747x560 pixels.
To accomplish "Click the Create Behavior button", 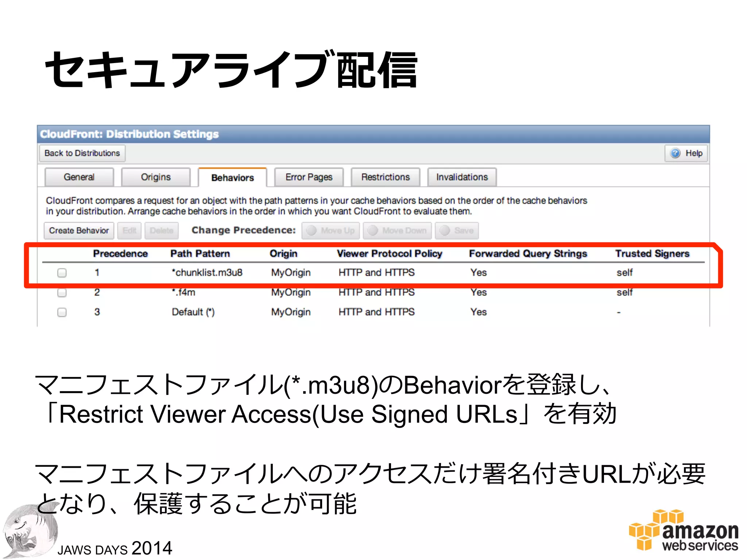I will (79, 230).
